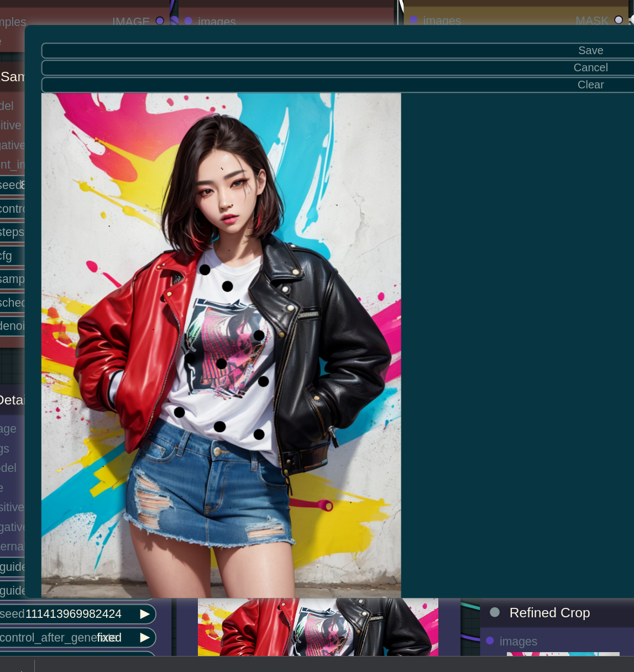The height and width of the screenshot is (672, 634).
Task: Click the IMAGE output port circle
Action: [x=160, y=21]
